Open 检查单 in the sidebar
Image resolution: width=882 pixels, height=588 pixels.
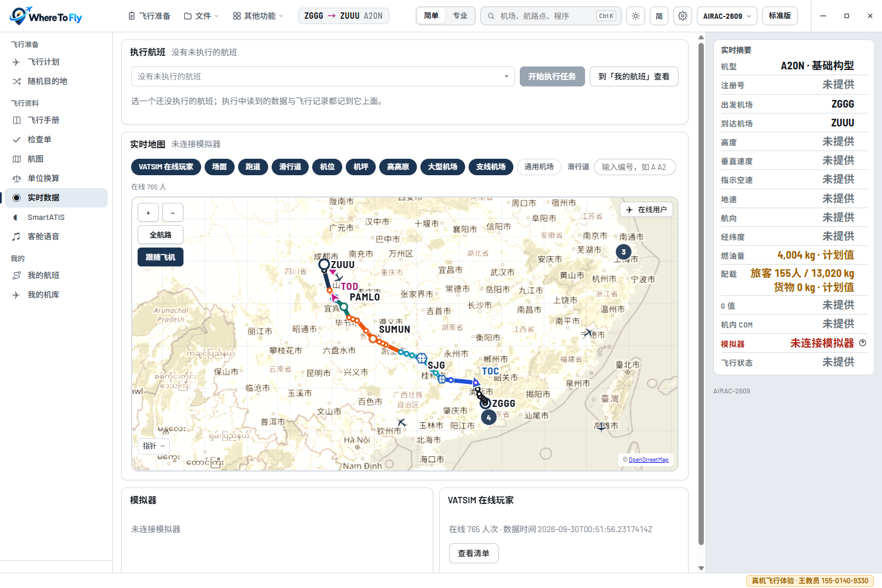(x=56, y=139)
